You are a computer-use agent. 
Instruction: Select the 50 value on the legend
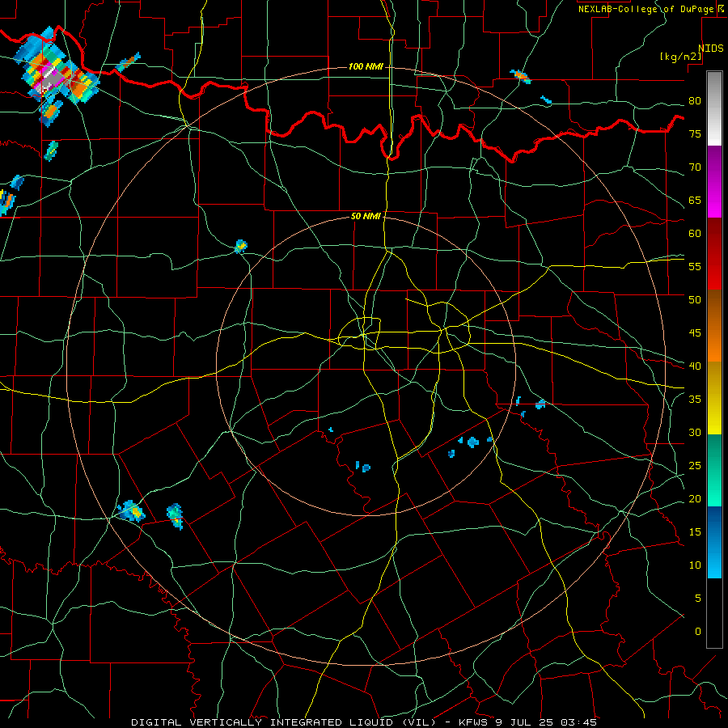pyautogui.click(x=695, y=299)
